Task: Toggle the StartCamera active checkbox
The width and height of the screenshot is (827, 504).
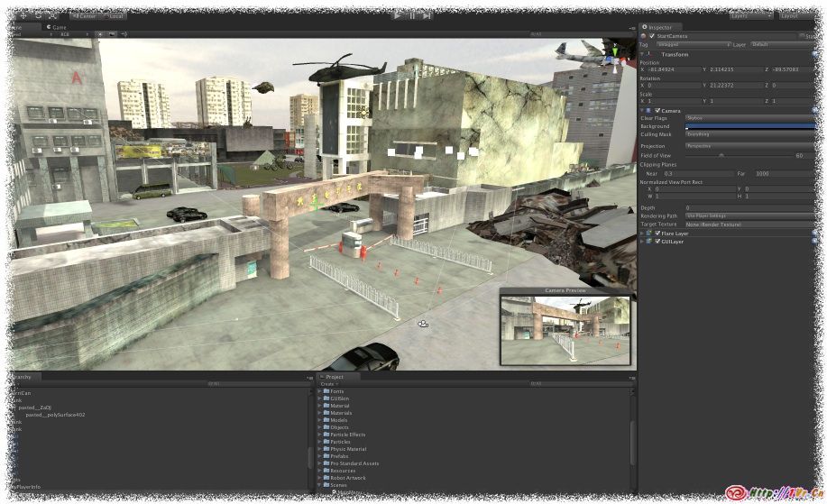Action: coord(653,36)
